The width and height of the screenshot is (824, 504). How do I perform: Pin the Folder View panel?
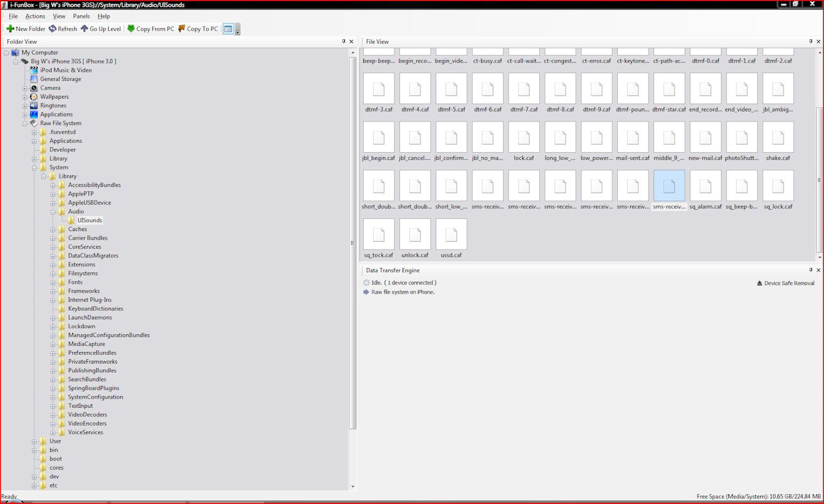344,42
